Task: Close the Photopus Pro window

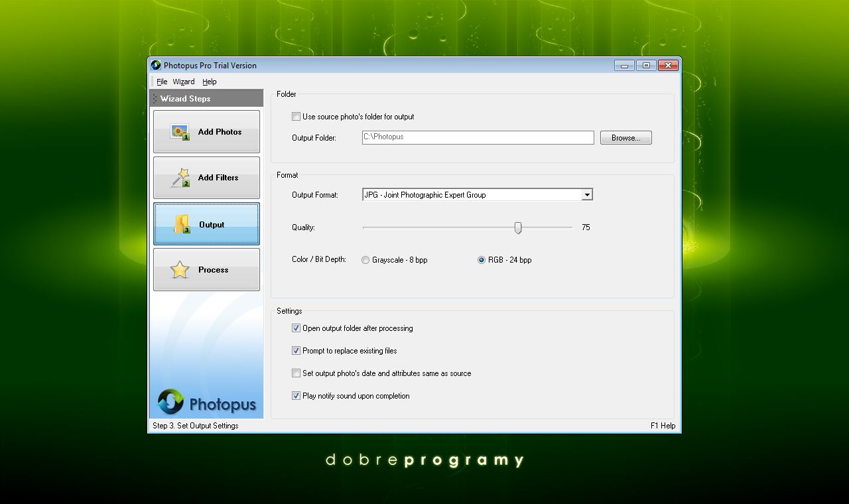Action: click(x=668, y=65)
